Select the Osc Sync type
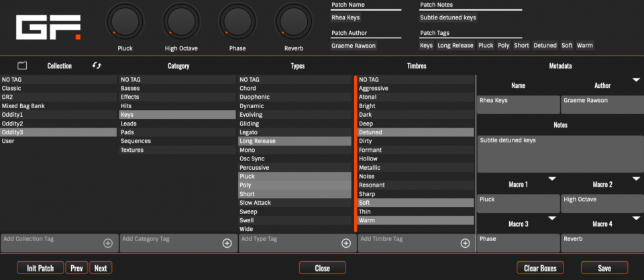 pos(295,158)
